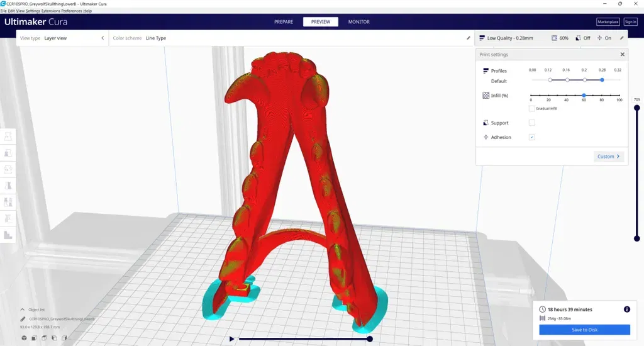The width and height of the screenshot is (644, 346).
Task: Click the Profiles icon in Print settings
Action: tap(486, 70)
